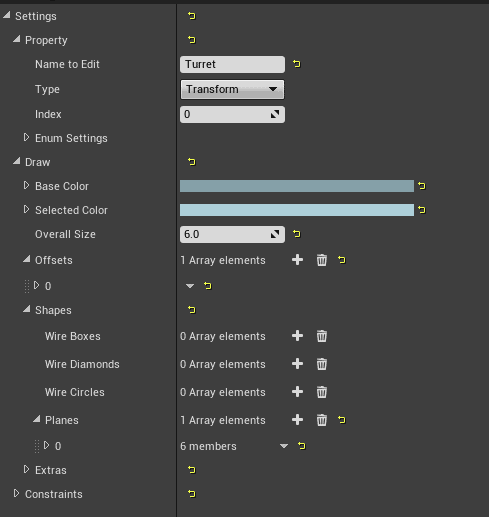
Task: Reset Name to Edit to default
Action: pyautogui.click(x=297, y=64)
